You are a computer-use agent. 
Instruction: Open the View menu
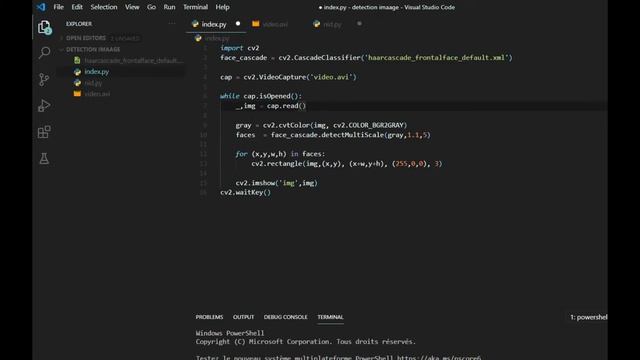click(x=132, y=7)
